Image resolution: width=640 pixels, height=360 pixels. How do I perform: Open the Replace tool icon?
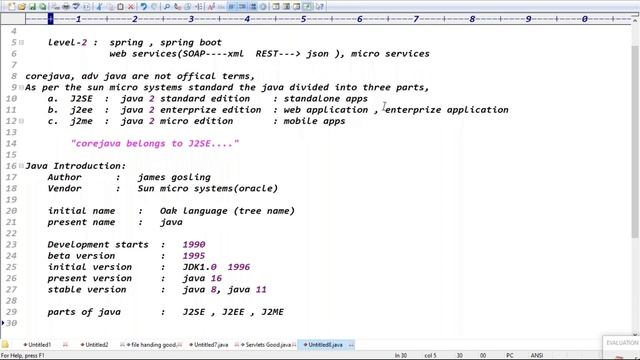[x=177, y=7]
